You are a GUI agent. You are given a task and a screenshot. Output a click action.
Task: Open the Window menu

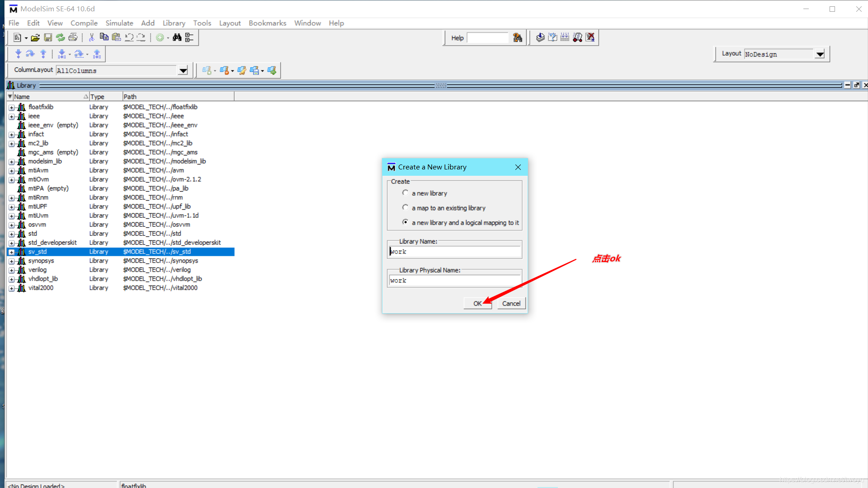click(x=307, y=23)
